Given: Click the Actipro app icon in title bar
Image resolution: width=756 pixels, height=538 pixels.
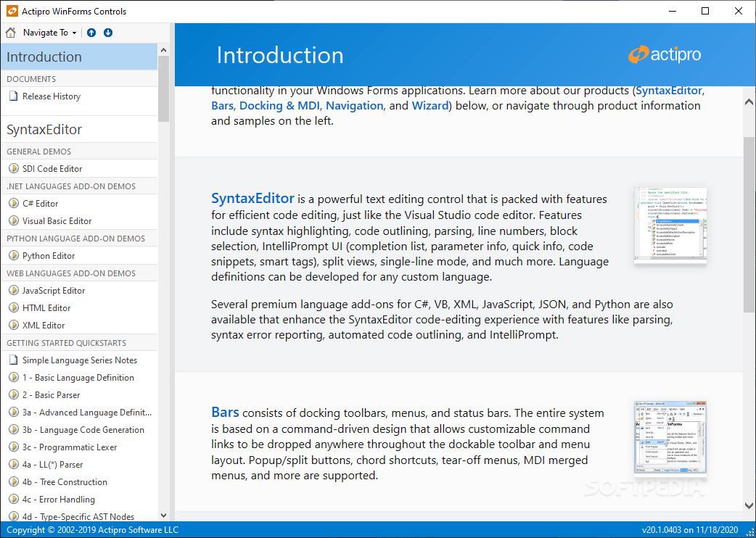Looking at the screenshot, I should coord(12,12).
